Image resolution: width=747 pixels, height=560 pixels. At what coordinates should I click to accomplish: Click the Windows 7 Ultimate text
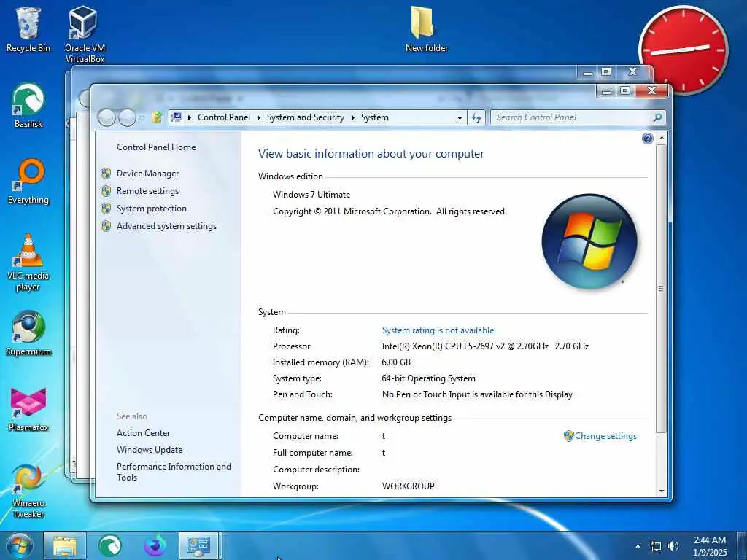[x=311, y=195]
